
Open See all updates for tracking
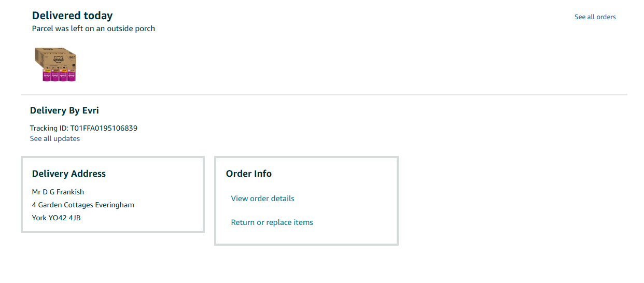[x=55, y=139]
